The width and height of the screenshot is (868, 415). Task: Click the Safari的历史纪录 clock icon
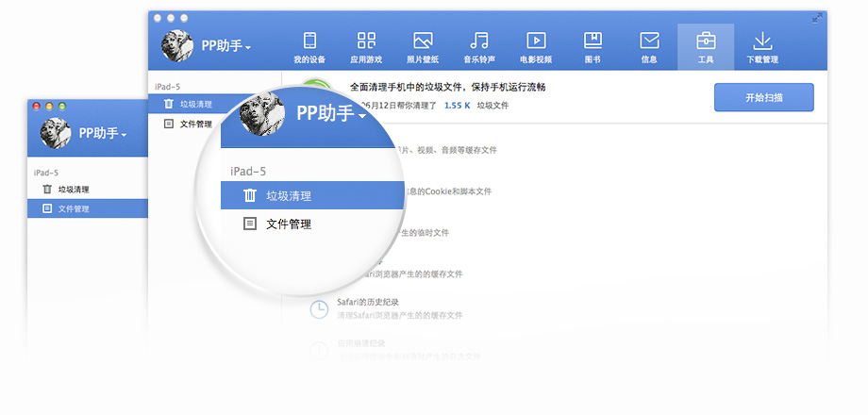click(x=320, y=308)
